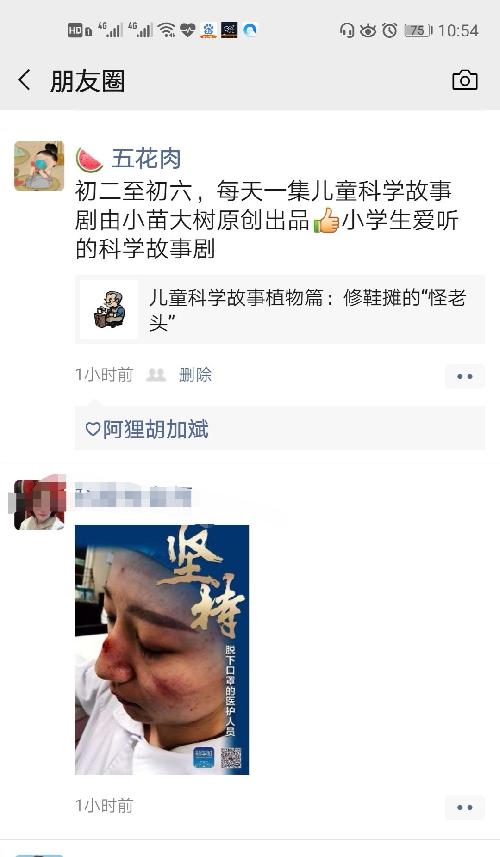View the 坚持 medical worker poster image
The image size is (500, 857).
(162, 649)
